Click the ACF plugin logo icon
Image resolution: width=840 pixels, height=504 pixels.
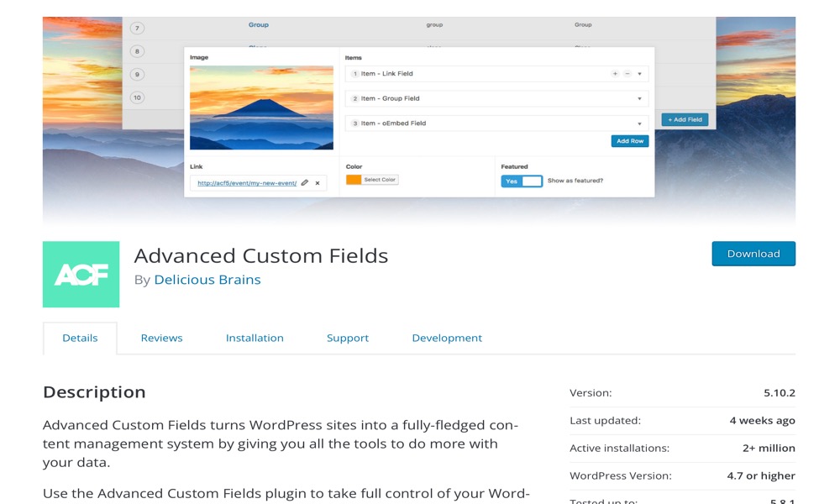click(81, 274)
